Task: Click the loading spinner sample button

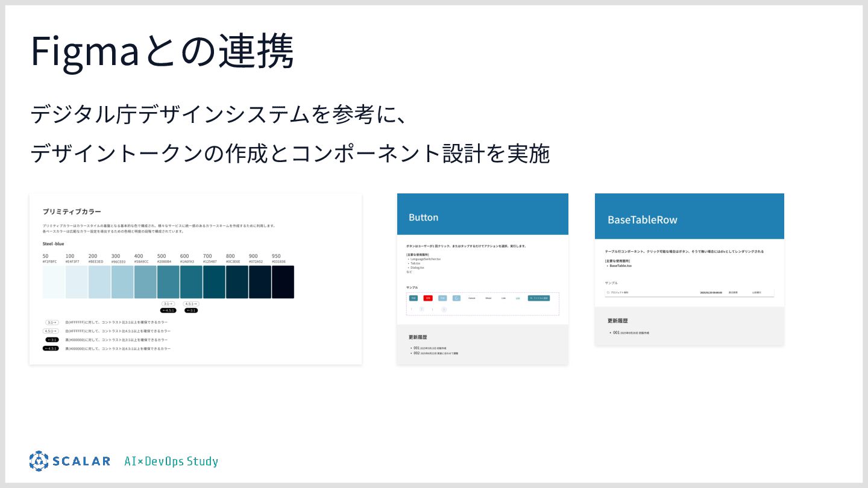Action: pyautogui.click(x=456, y=298)
